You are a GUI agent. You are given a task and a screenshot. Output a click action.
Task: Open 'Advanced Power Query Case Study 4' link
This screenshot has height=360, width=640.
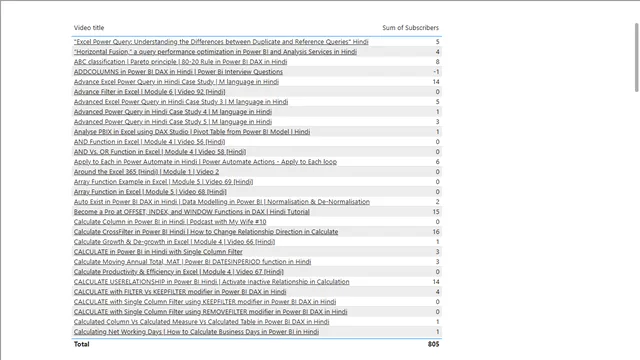[x=173, y=112]
